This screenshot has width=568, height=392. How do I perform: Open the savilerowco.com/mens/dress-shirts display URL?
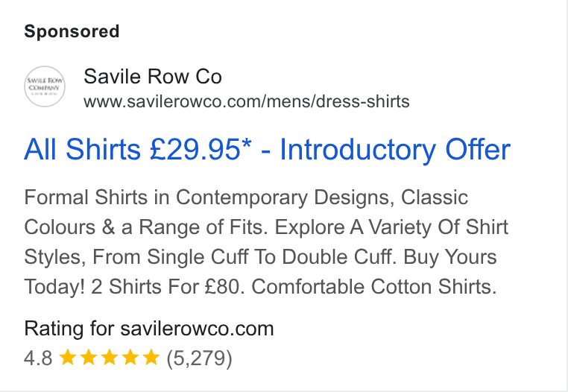(246, 101)
